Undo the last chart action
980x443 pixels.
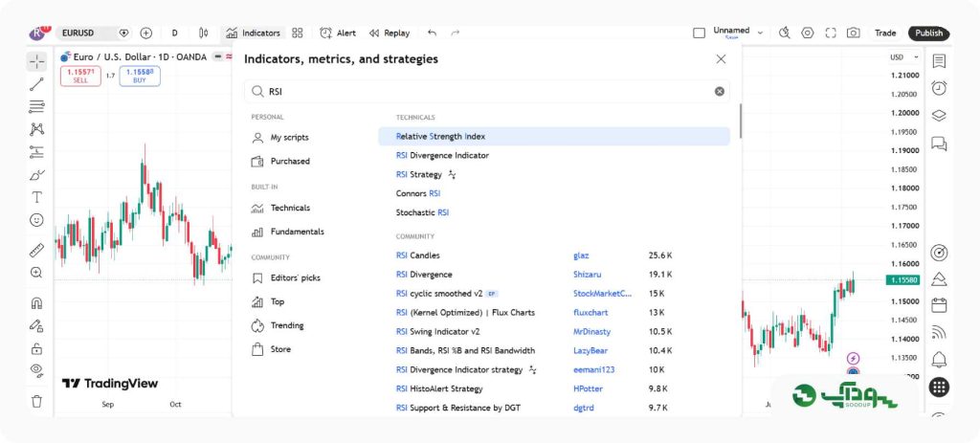point(432,33)
